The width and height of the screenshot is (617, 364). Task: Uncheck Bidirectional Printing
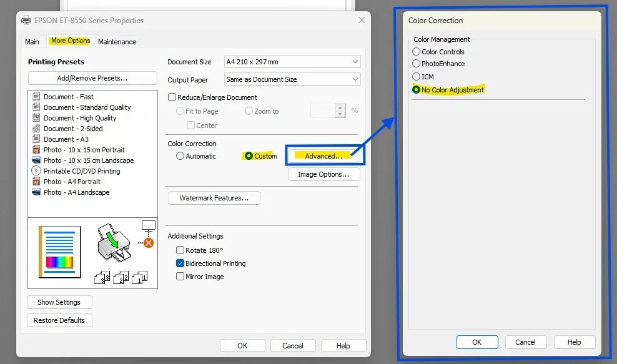(x=180, y=263)
